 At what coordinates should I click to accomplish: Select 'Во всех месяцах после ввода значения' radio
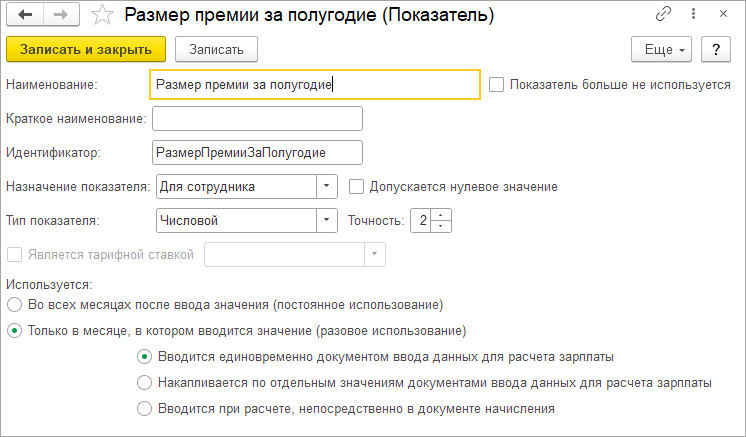coord(14,304)
